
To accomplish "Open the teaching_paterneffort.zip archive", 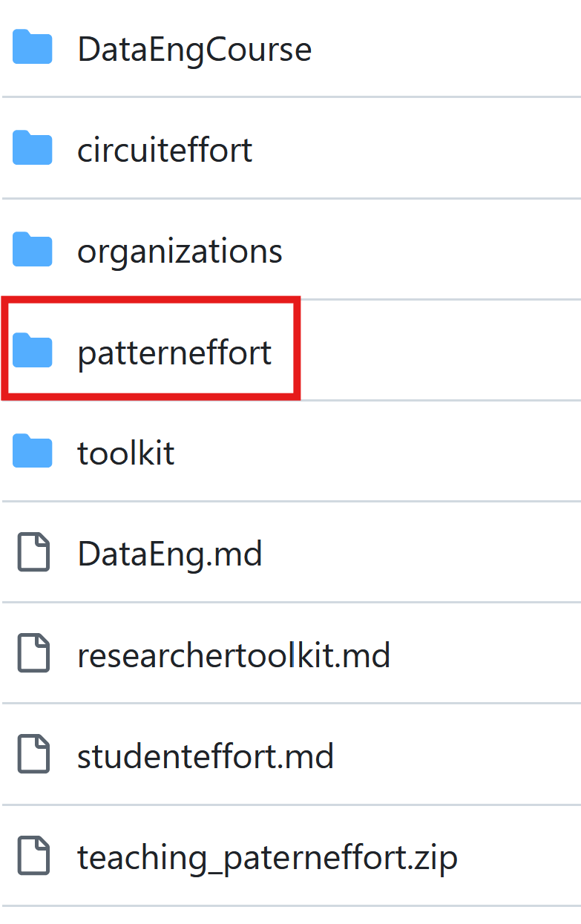I will point(268,856).
